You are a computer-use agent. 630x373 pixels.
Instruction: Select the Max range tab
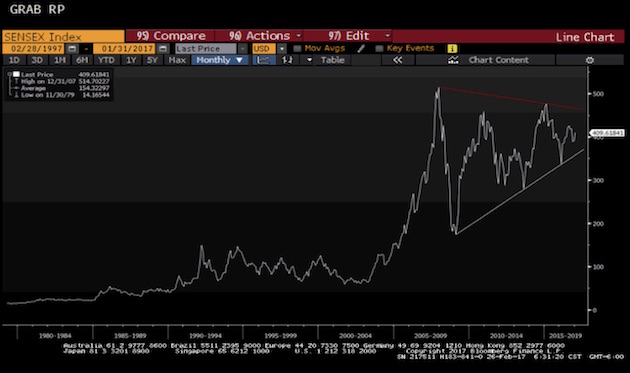177,60
